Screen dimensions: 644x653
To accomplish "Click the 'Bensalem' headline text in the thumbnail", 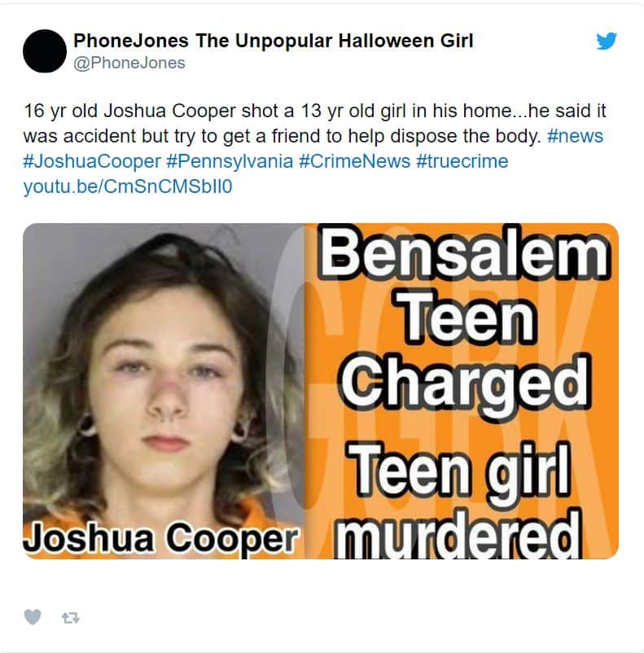I will (x=463, y=252).
